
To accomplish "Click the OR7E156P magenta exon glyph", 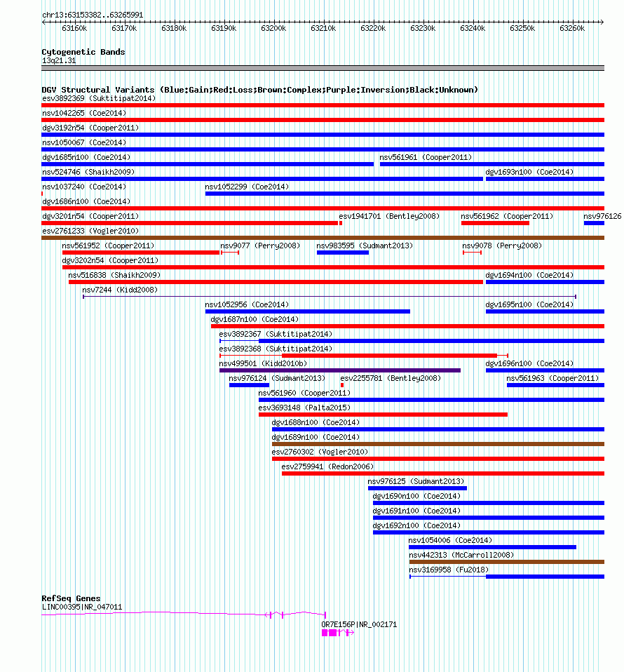I will pos(337,633).
